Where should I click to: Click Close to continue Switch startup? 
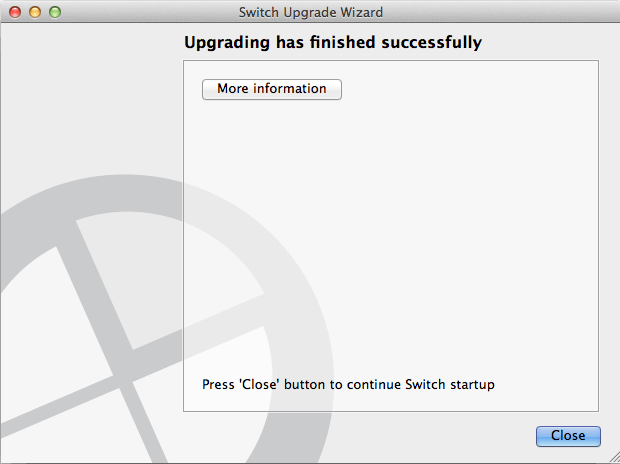(568, 436)
